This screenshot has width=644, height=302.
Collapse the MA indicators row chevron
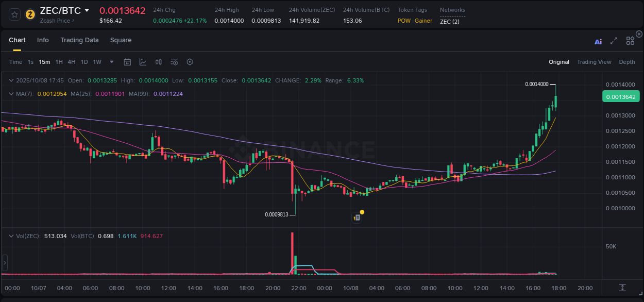pos(11,94)
